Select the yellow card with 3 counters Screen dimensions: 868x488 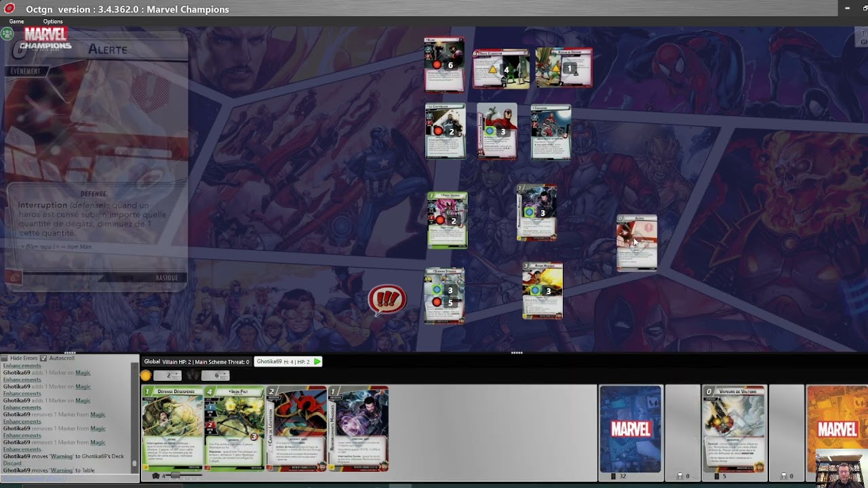click(x=542, y=291)
